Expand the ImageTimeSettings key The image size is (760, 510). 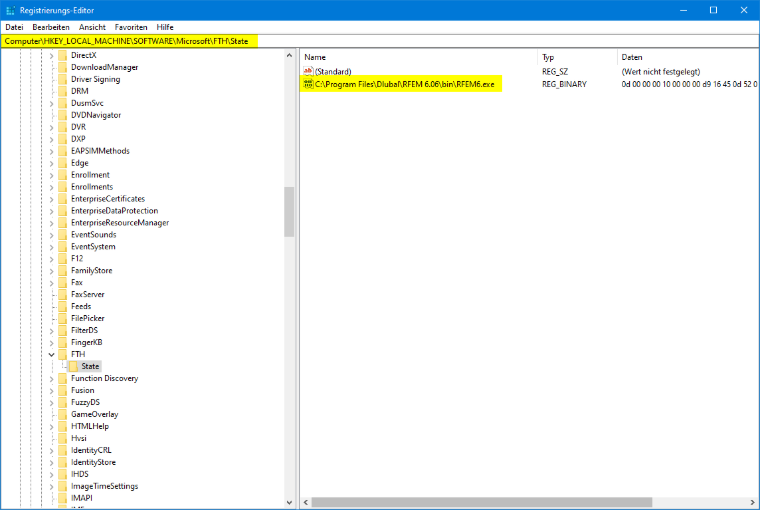pyautogui.click(x=51, y=486)
